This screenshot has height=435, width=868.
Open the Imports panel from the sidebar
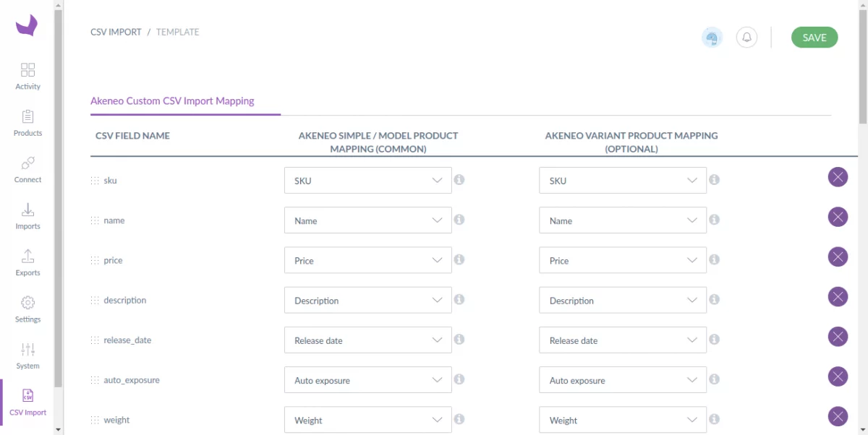tap(27, 215)
